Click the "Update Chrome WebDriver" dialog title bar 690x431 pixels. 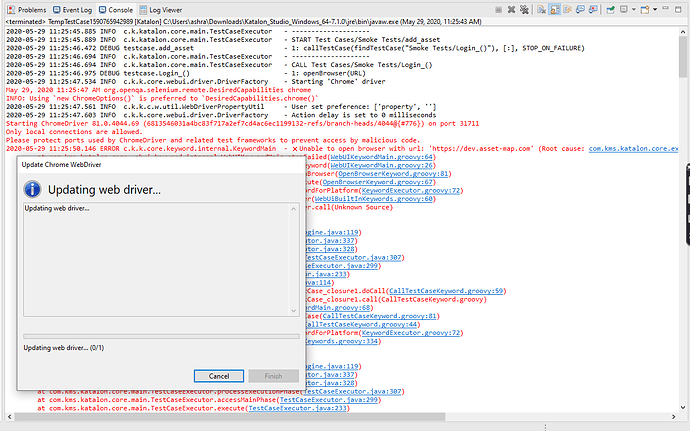coord(161,164)
